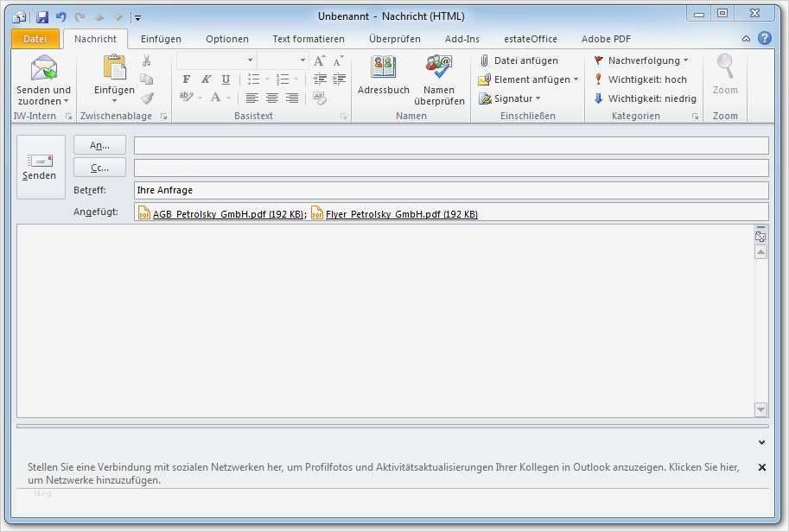Screen dimensions: 789x532
Task: Select bold formatting in Basistext group
Action: (186, 79)
